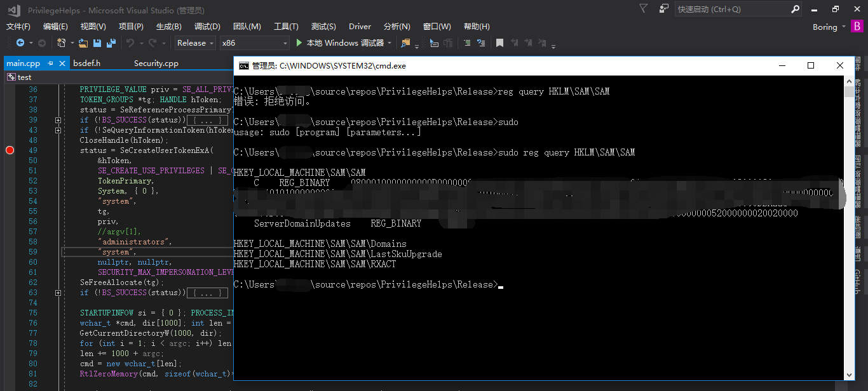Viewport: 868px width, 391px height.
Task: Click 'CloseHandle(hToken);' on line 48
Action: (124, 140)
